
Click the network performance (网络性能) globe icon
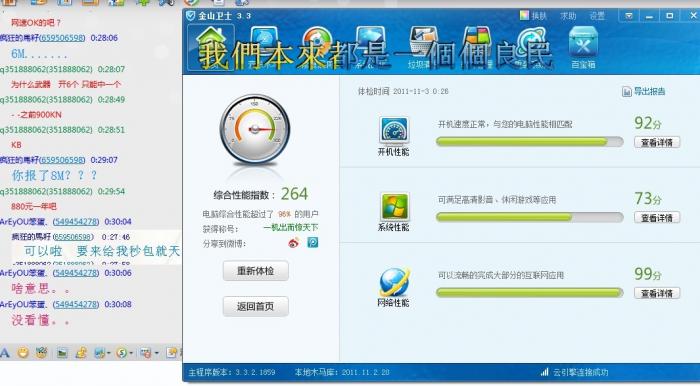click(x=394, y=282)
